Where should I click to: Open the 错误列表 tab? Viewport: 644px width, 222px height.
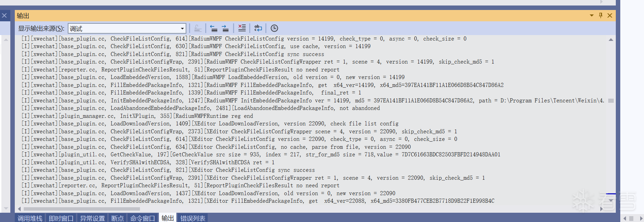point(193,218)
